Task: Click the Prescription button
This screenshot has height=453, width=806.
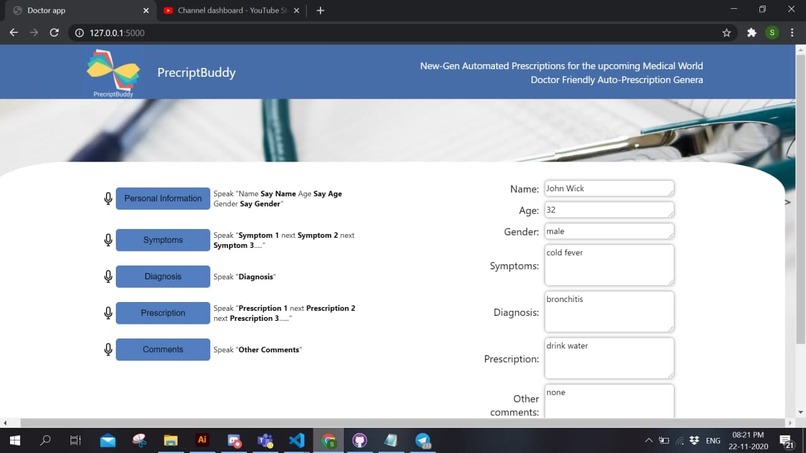Action: [x=163, y=313]
